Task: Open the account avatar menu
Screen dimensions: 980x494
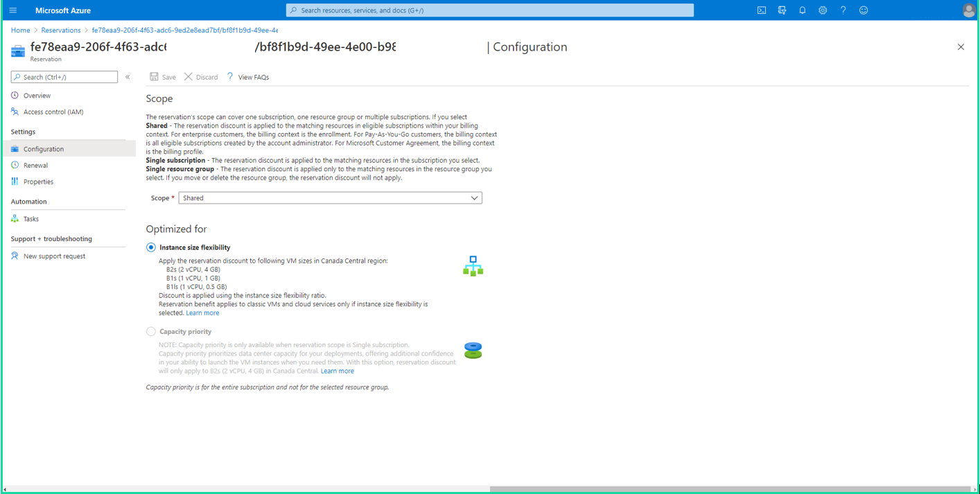Action: click(x=969, y=10)
